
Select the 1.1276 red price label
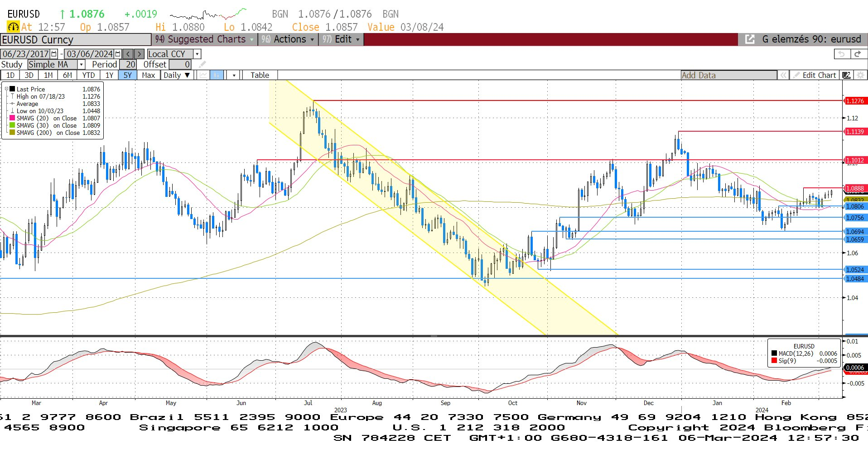[x=855, y=101]
